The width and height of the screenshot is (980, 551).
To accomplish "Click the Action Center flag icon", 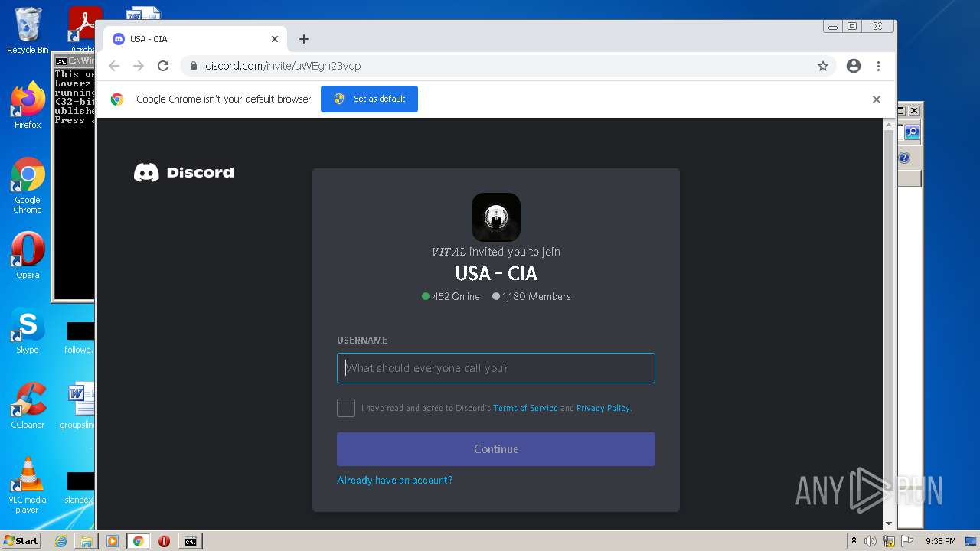I will pyautogui.click(x=908, y=541).
